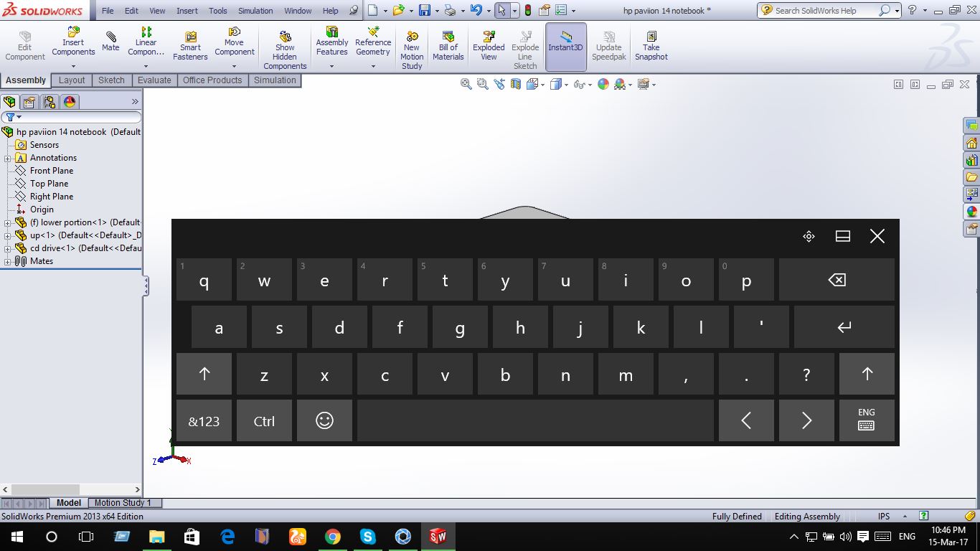Open the Design Library task pane icon
Image resolution: width=980 pixels, height=551 pixels.
coord(972,160)
